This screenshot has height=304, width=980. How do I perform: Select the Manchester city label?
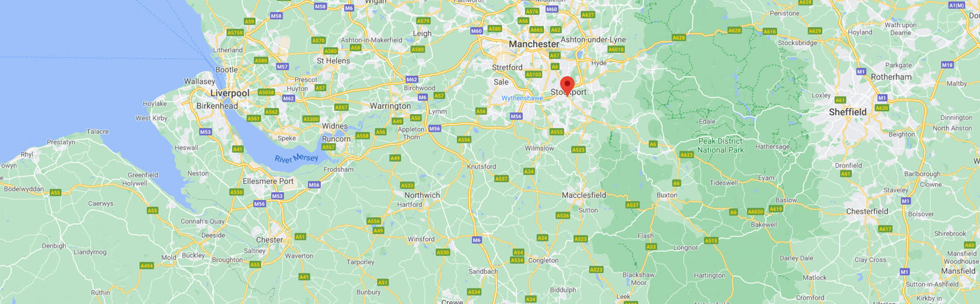pos(534,44)
